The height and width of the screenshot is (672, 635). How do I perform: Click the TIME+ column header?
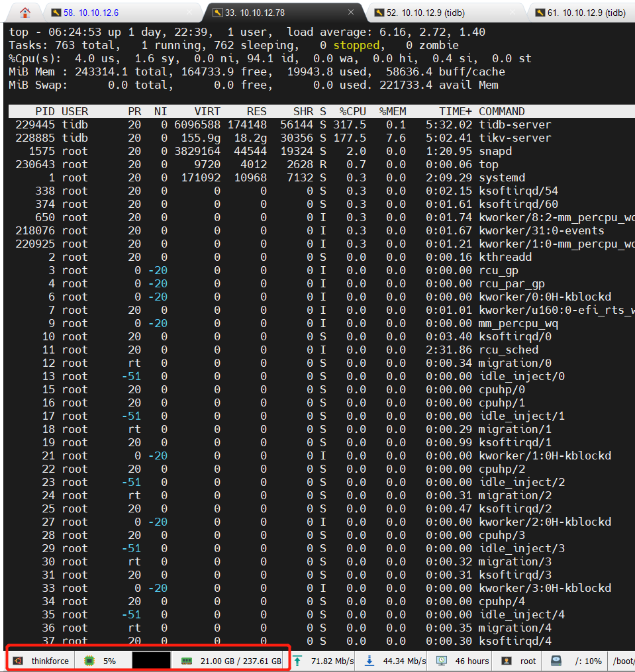coord(456,111)
